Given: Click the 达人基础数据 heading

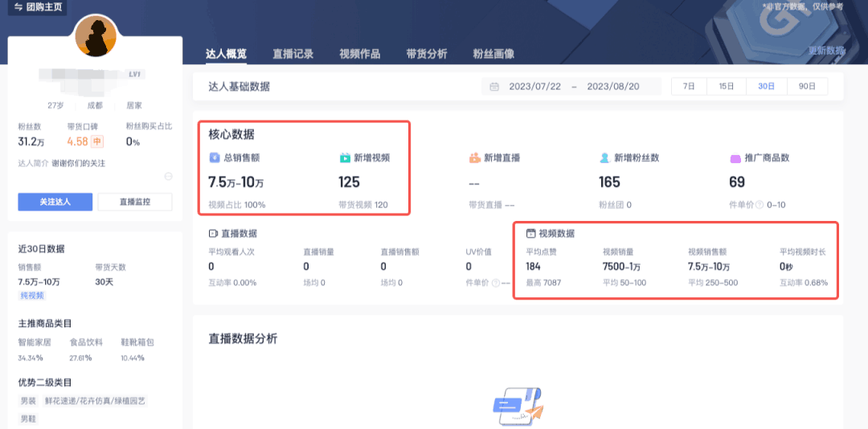Looking at the screenshot, I should pos(240,87).
